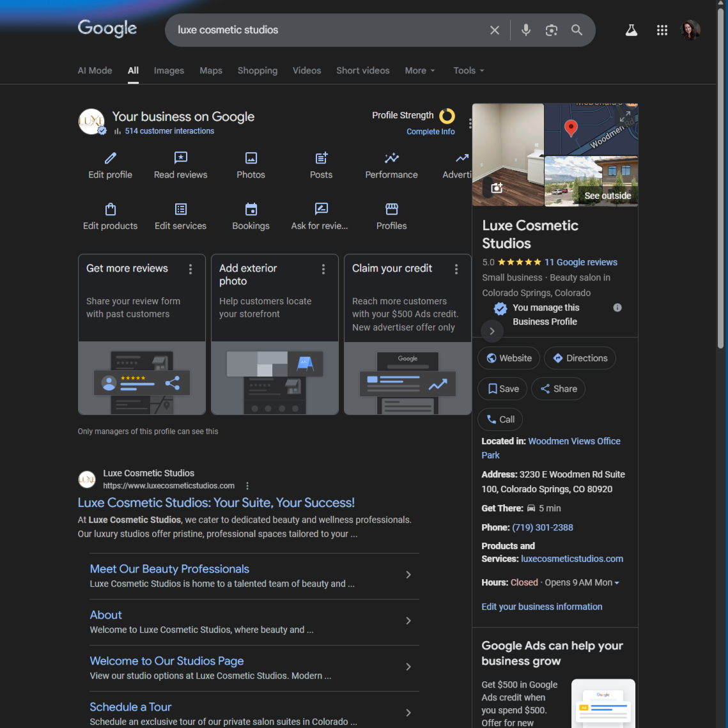Open the Tools dropdown
The height and width of the screenshot is (728, 728).
pos(469,70)
